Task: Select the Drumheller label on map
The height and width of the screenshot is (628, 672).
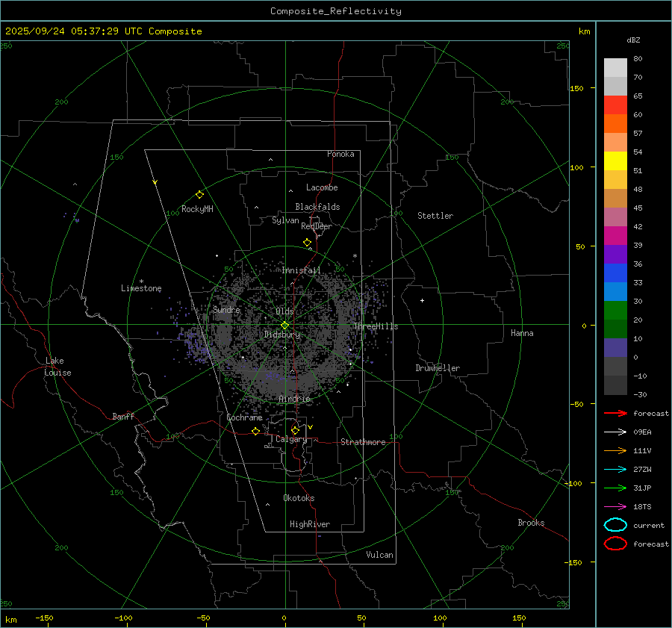Action: (x=438, y=368)
